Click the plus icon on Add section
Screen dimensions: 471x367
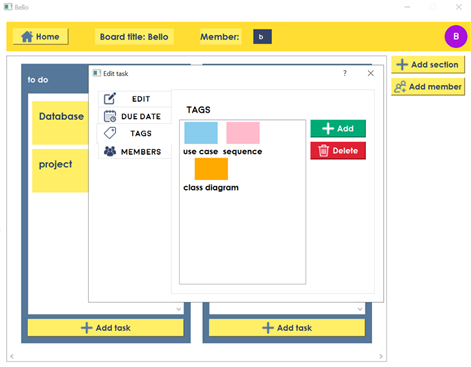tap(402, 64)
